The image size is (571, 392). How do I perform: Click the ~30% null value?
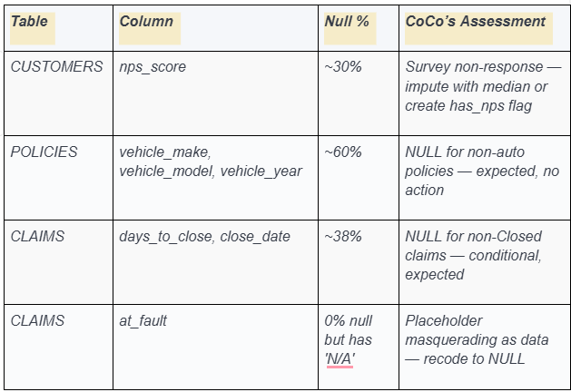tap(343, 66)
